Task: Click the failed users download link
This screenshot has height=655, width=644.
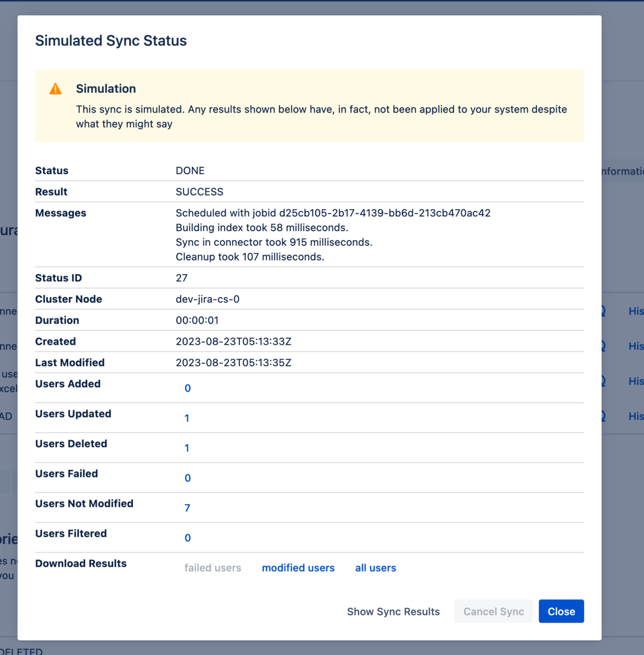Action: [x=213, y=568]
